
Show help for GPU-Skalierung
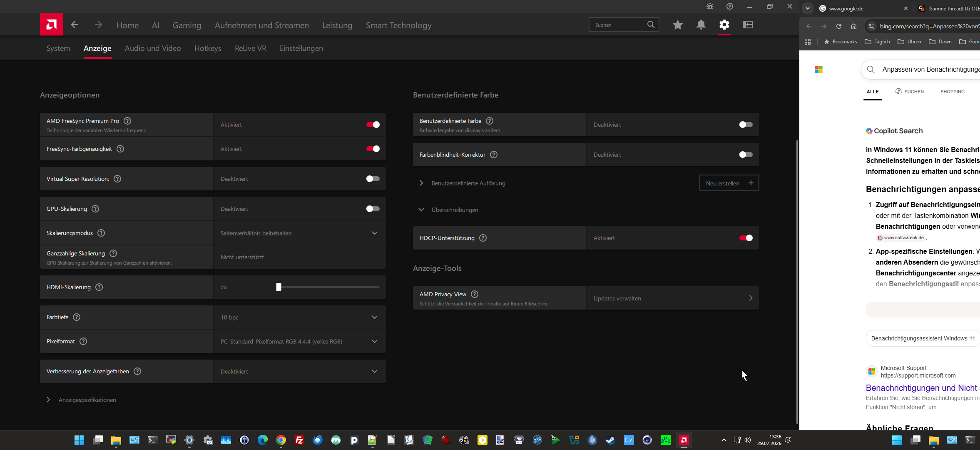95,209
